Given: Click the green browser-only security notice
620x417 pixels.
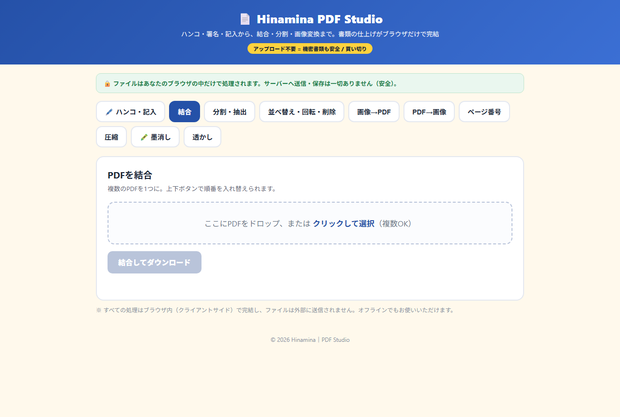Looking at the screenshot, I should point(310,83).
